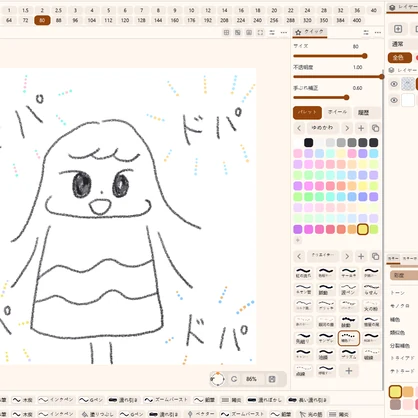
Task: Select the 補色 harmony option
Action: click(395, 319)
